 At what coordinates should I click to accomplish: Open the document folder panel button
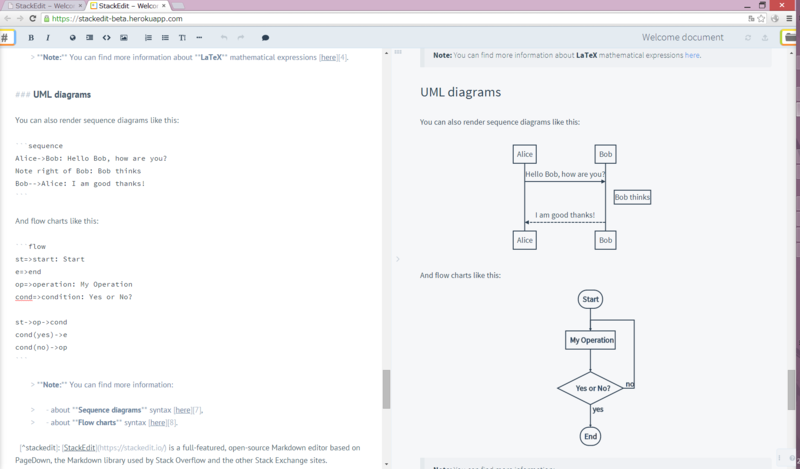pyautogui.click(x=790, y=37)
